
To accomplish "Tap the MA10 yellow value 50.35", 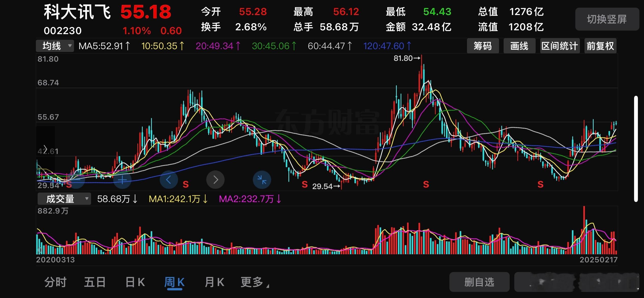I will (x=163, y=46).
